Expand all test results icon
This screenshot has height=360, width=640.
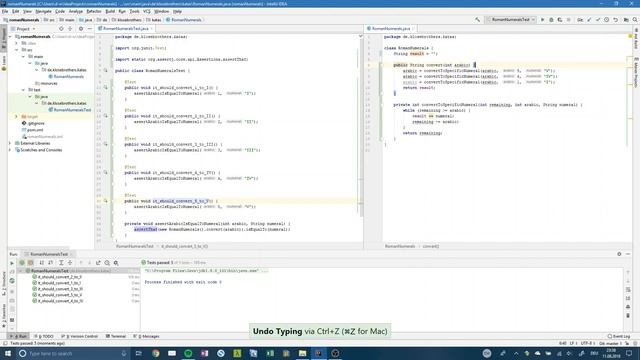click(x=61, y=263)
